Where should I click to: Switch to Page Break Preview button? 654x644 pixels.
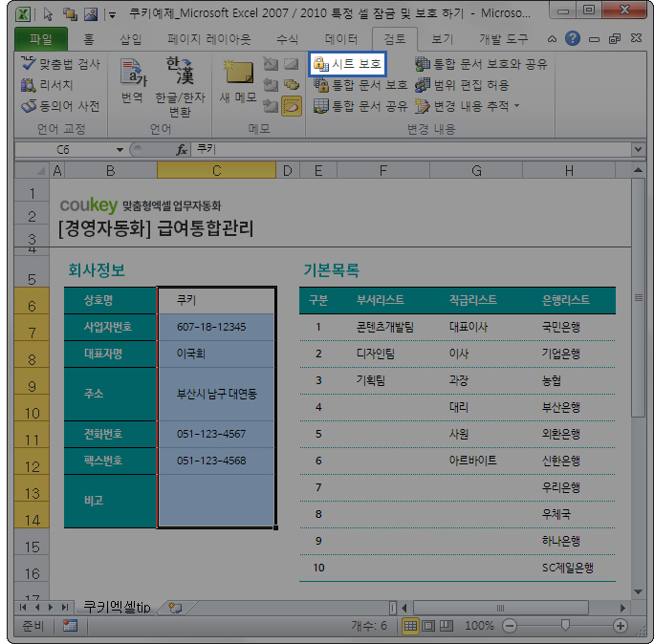(447, 626)
